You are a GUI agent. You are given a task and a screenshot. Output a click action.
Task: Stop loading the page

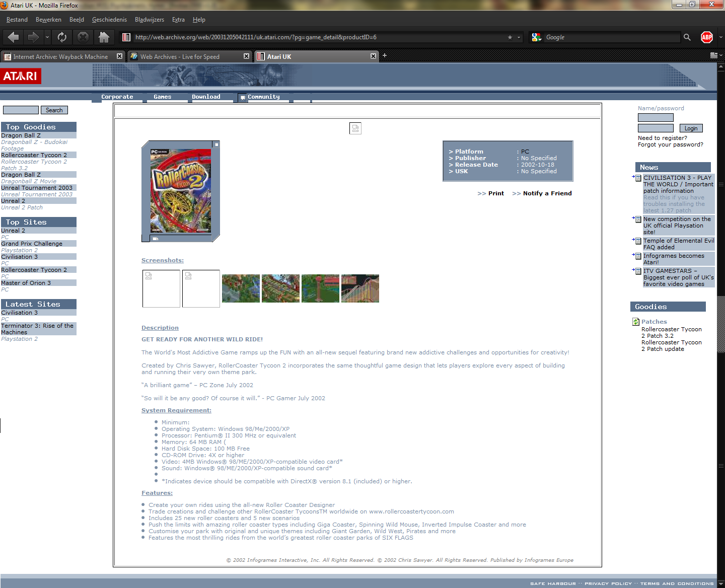click(x=83, y=37)
